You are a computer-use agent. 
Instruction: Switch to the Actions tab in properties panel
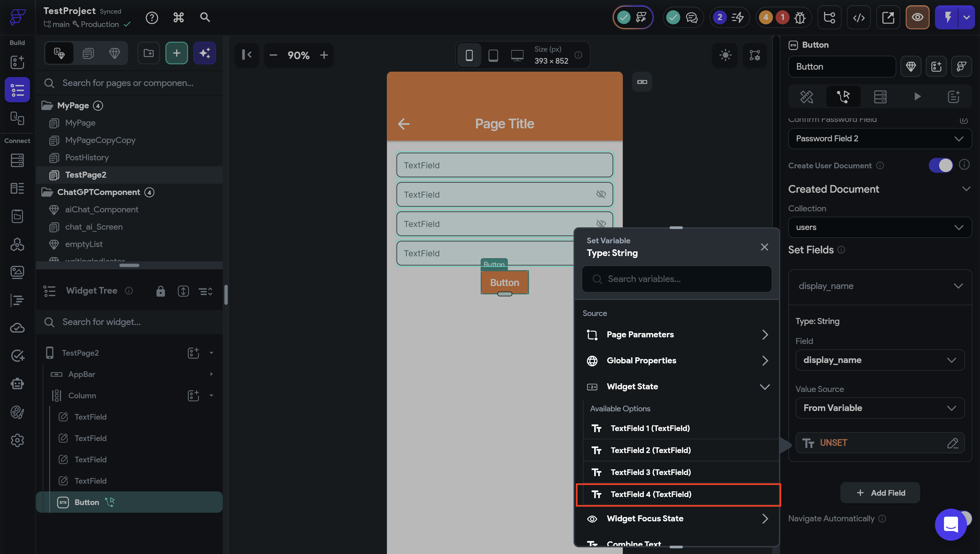[x=843, y=97]
